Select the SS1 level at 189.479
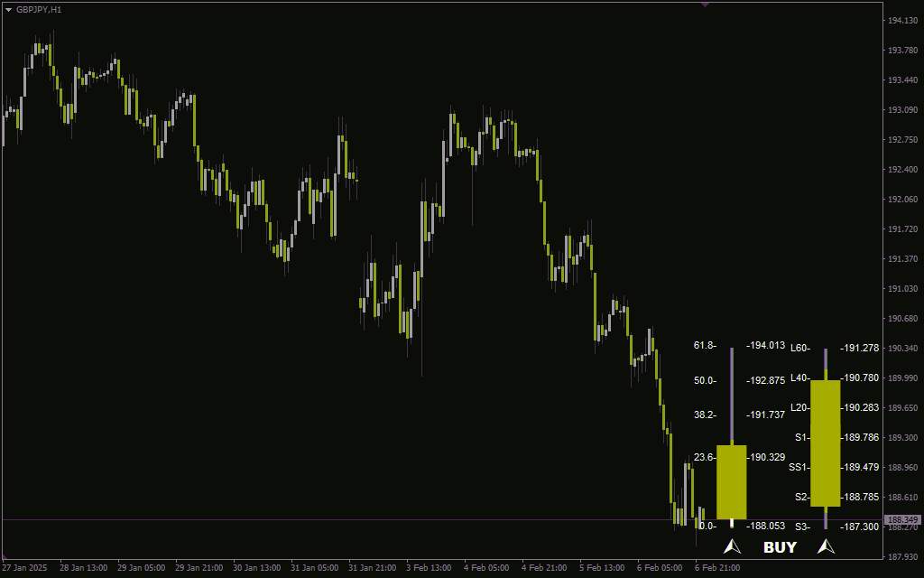 tap(799, 467)
